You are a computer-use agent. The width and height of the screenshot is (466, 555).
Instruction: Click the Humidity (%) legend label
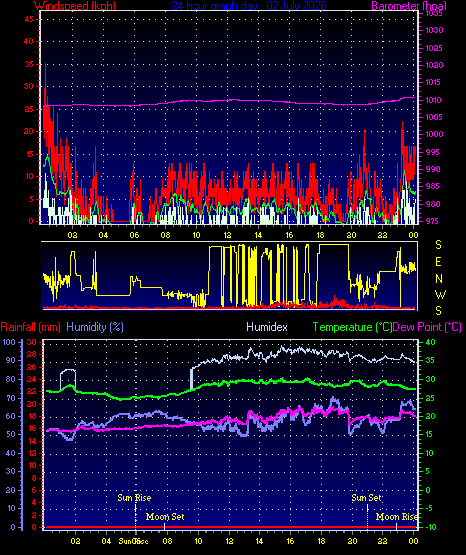(95, 327)
